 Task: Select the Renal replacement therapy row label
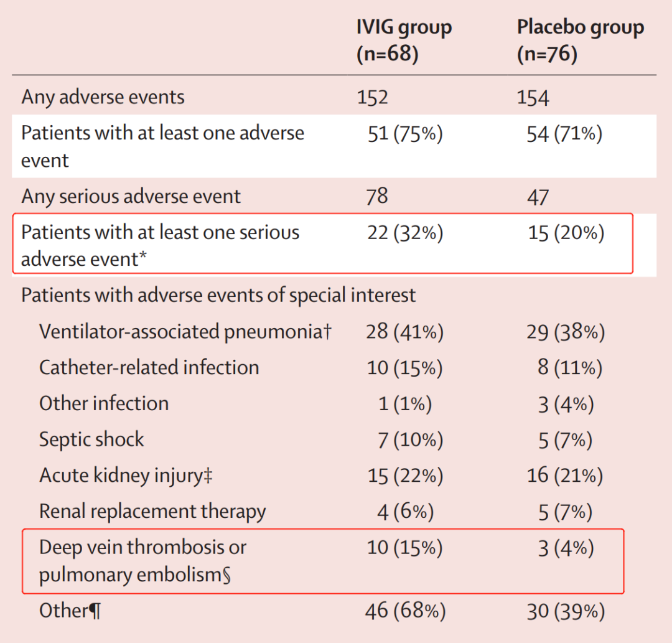click(152, 512)
